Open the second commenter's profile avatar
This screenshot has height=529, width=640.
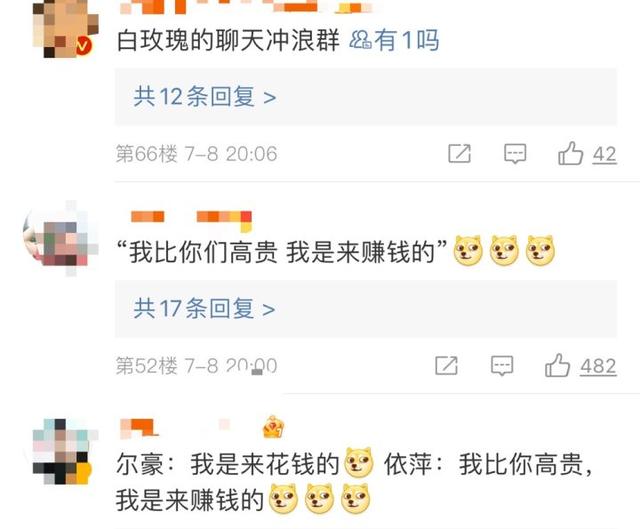point(61,238)
